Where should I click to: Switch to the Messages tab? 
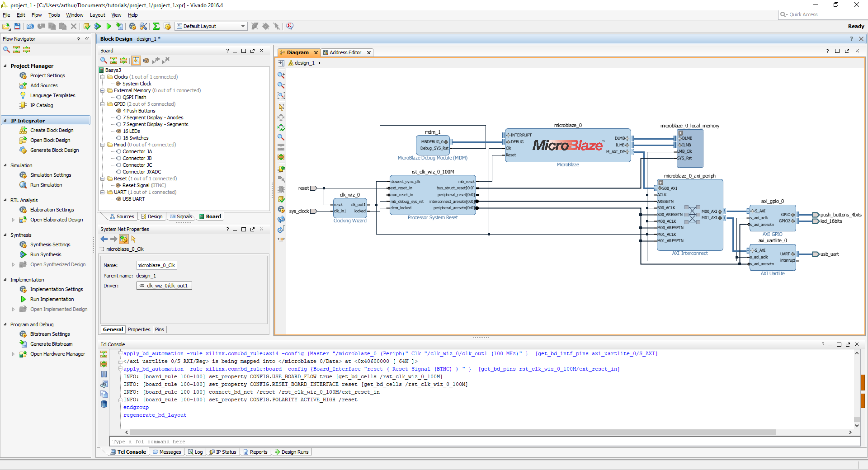pos(167,452)
